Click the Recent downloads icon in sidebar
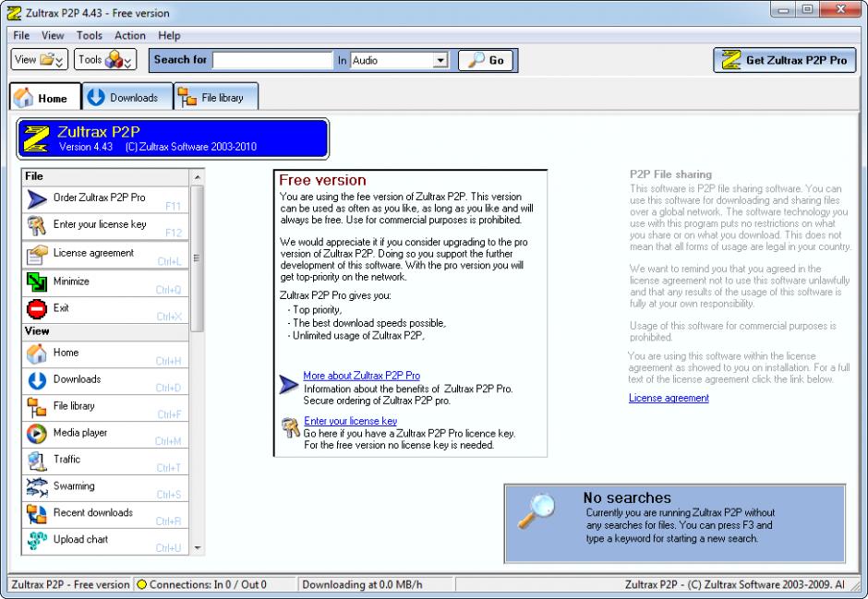Image resolution: width=868 pixels, height=599 pixels. (37, 514)
